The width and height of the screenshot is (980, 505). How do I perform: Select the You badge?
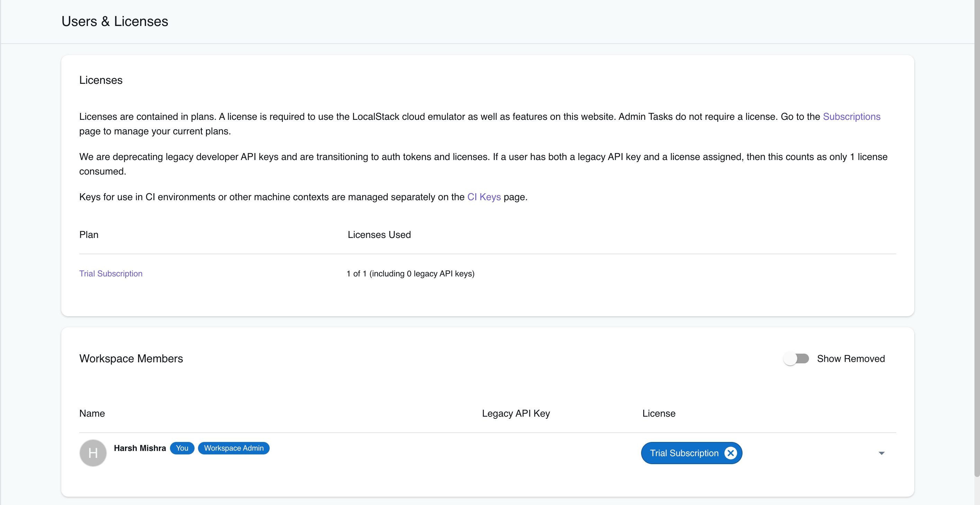[x=182, y=448]
